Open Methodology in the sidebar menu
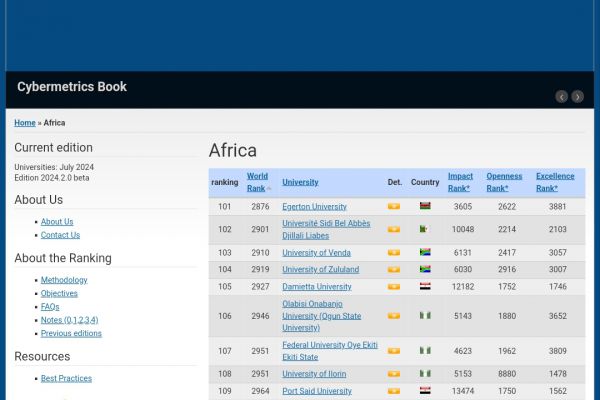The height and width of the screenshot is (400, 600). click(64, 280)
